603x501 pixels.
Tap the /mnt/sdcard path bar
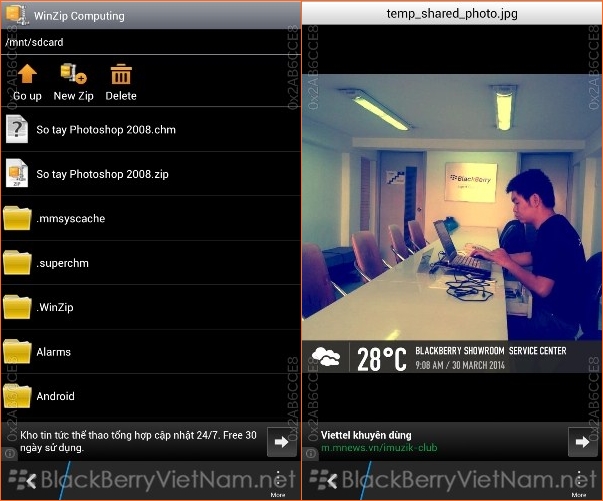(151, 42)
